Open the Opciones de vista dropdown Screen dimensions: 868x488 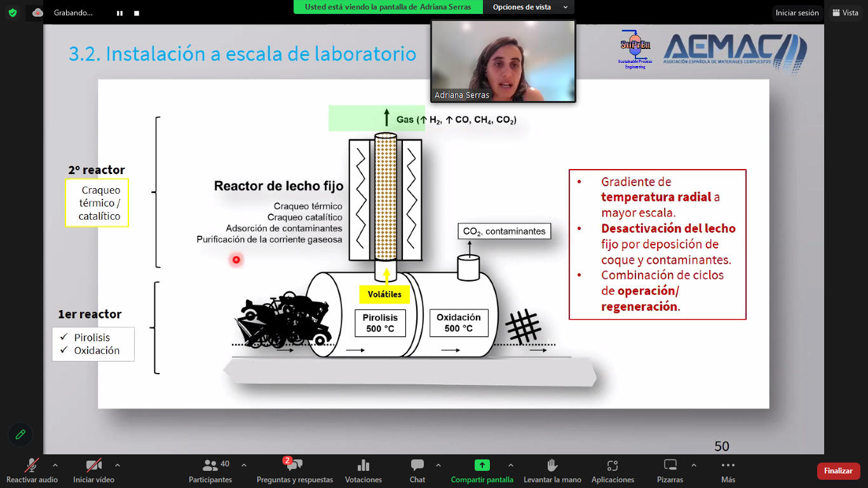(x=529, y=7)
